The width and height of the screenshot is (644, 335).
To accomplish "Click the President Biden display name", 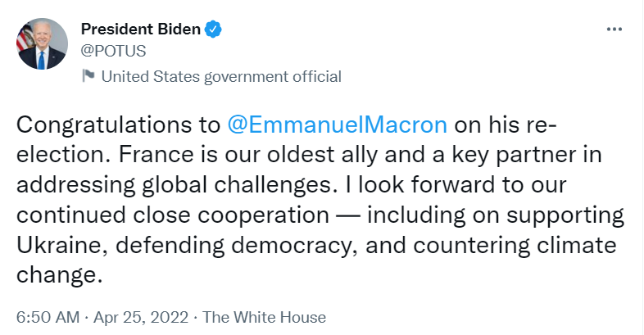I will click(140, 30).
